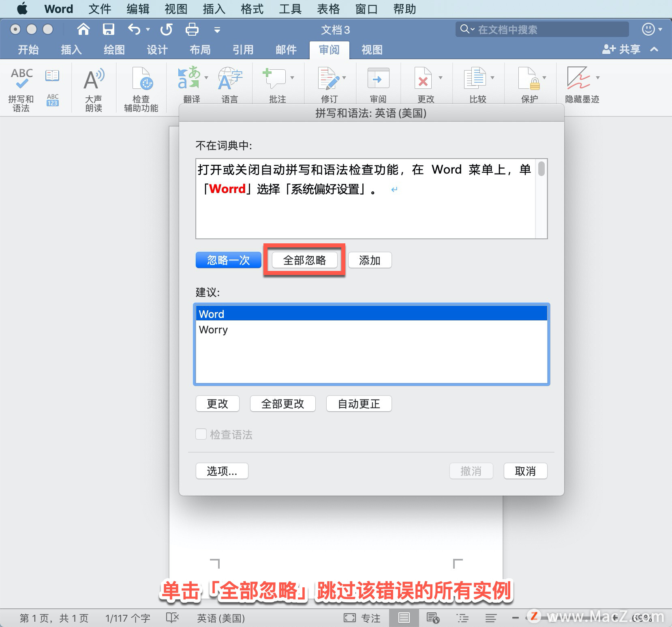Expand the 比较 compare dropdown arrow

click(x=492, y=77)
